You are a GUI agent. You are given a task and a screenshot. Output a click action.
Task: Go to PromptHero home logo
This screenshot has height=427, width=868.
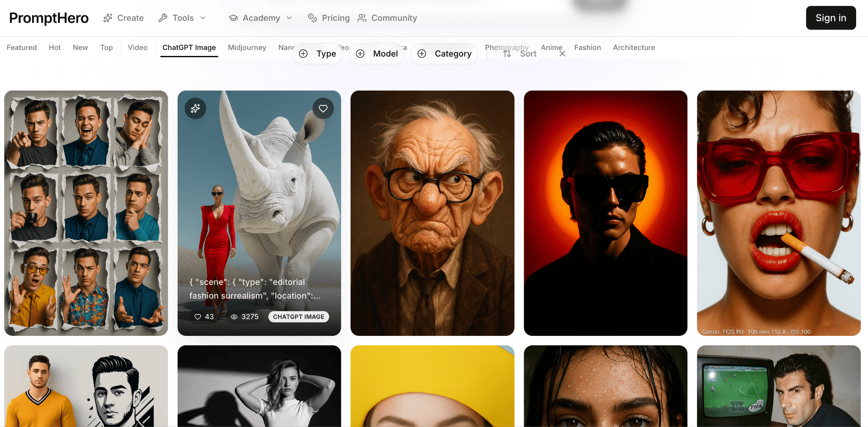49,18
